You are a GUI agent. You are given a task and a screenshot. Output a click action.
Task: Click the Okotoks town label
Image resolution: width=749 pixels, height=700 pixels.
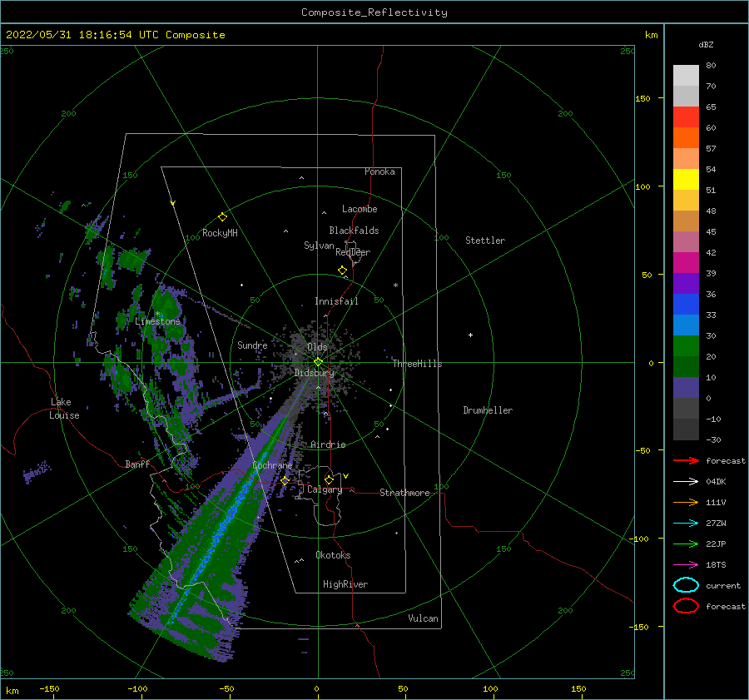click(333, 555)
